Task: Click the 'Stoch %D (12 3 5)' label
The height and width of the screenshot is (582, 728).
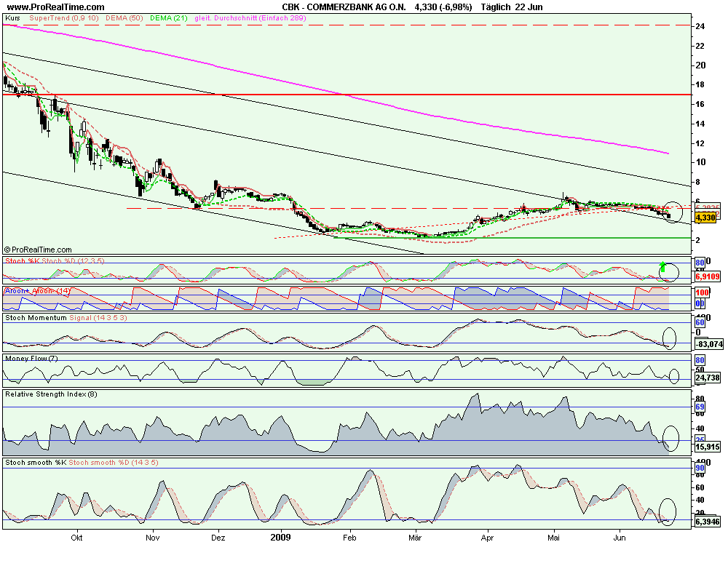Action: [x=74, y=261]
